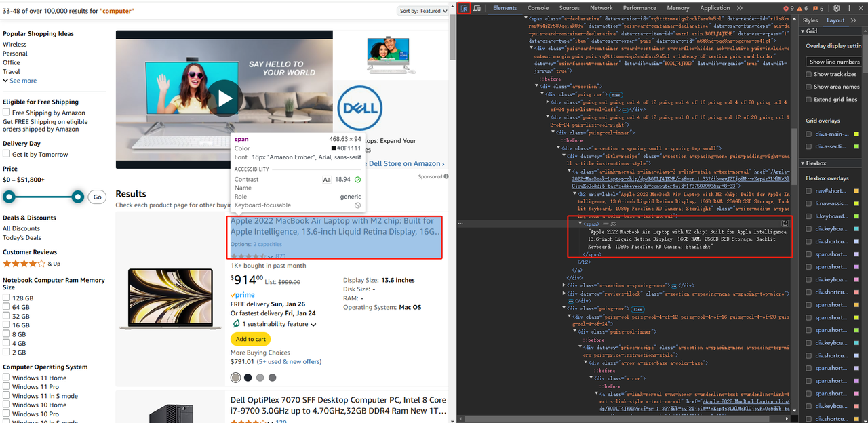Check the Windows 11 Home filter
The height and width of the screenshot is (423, 868).
[x=7, y=378]
